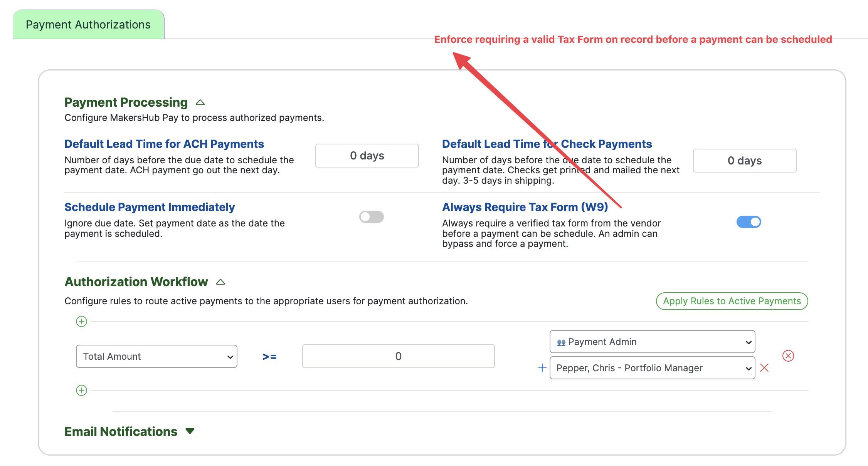868x466 pixels.
Task: Click the Schedule Payment Immediately heading
Action: 150,207
